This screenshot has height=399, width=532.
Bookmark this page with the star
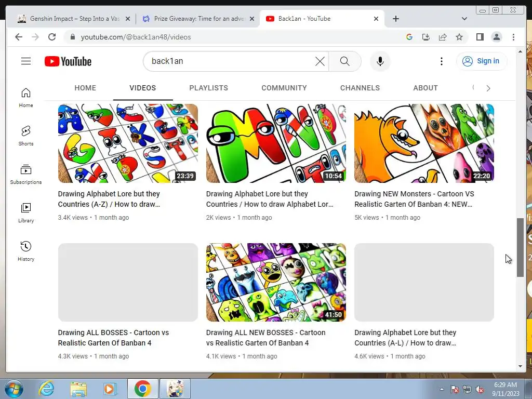point(459,37)
